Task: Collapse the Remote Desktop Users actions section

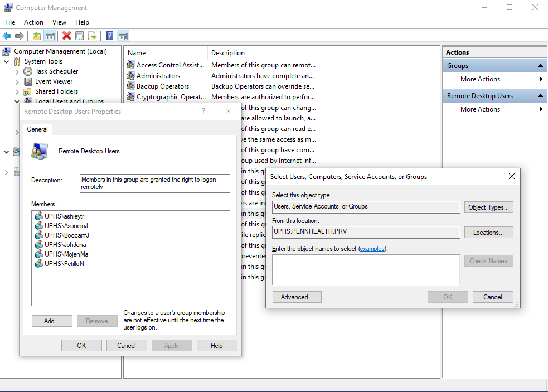Action: pyautogui.click(x=540, y=96)
